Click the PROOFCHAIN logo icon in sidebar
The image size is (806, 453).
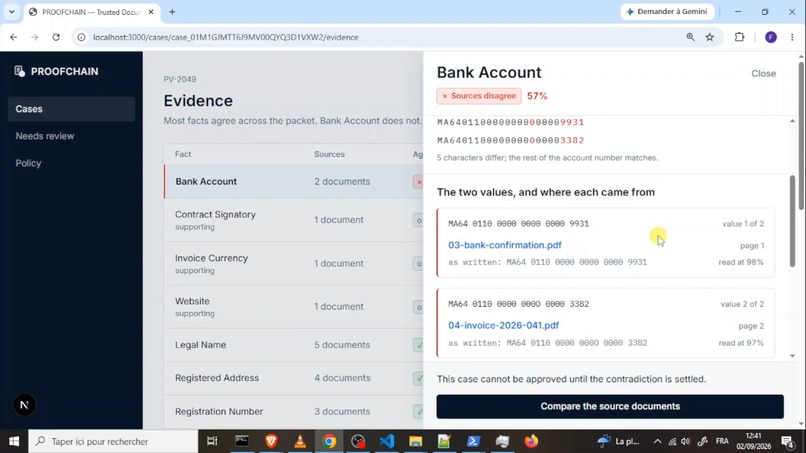click(x=20, y=71)
